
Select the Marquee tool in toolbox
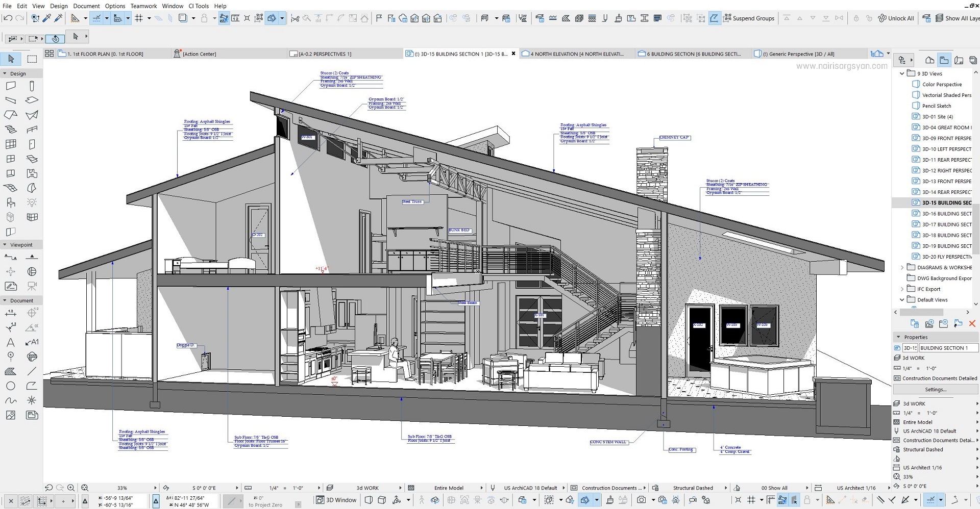pyautogui.click(x=32, y=59)
